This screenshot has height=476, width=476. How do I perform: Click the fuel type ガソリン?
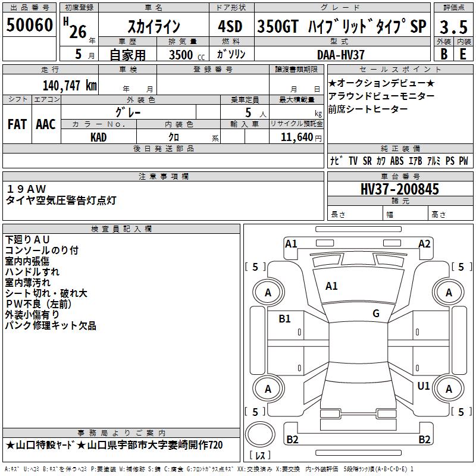(231, 54)
